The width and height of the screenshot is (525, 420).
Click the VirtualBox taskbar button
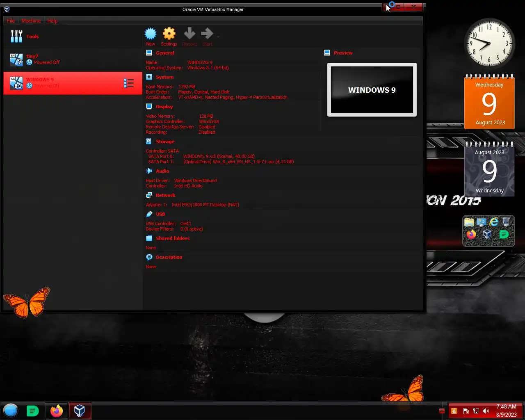pos(80,411)
